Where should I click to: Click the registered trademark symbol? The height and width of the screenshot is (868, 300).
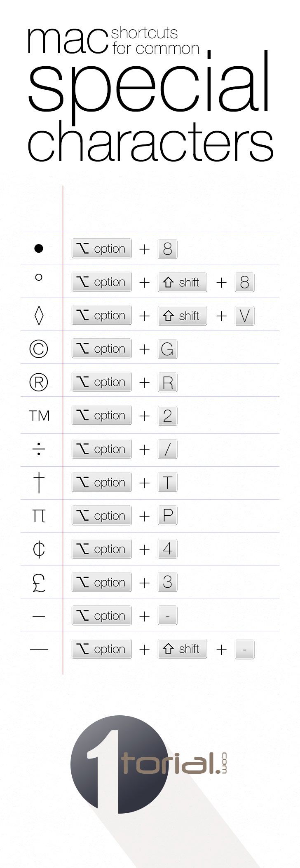click(39, 382)
